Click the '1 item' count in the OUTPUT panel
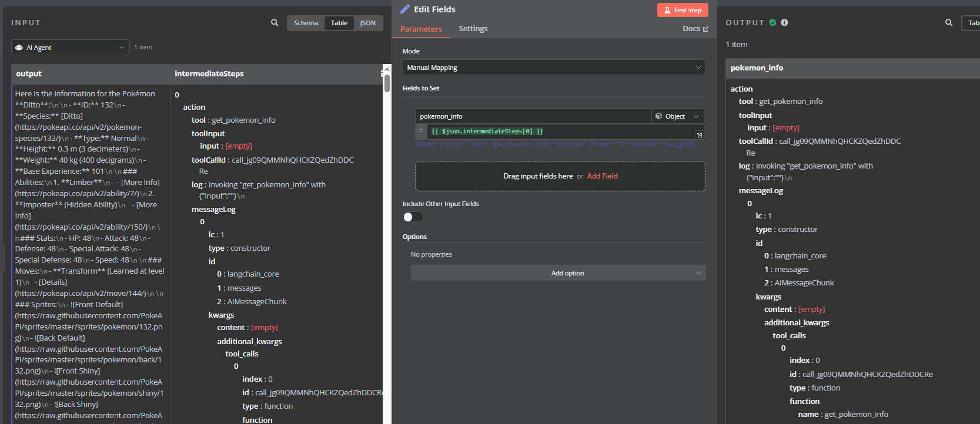 coord(737,45)
